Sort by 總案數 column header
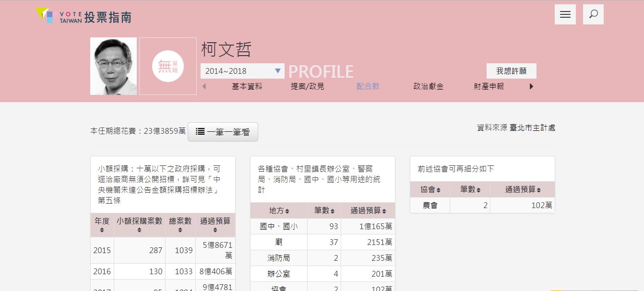This screenshot has width=644, height=291. [180, 225]
